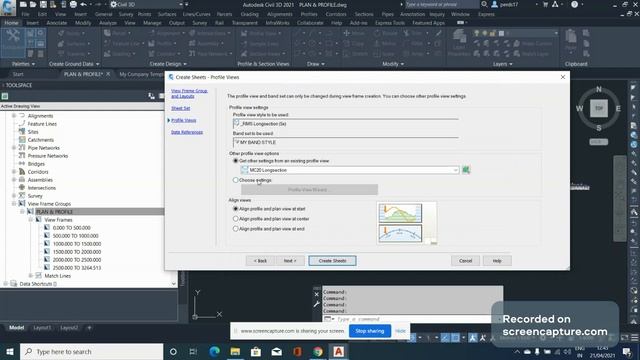Viewport: 640px width, 360px height.
Task: Click the Next button in wizard
Action: pyautogui.click(x=290, y=260)
